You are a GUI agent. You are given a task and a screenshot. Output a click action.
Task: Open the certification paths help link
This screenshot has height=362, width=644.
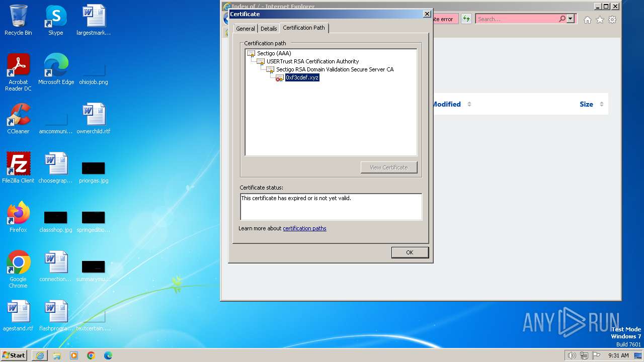click(304, 228)
